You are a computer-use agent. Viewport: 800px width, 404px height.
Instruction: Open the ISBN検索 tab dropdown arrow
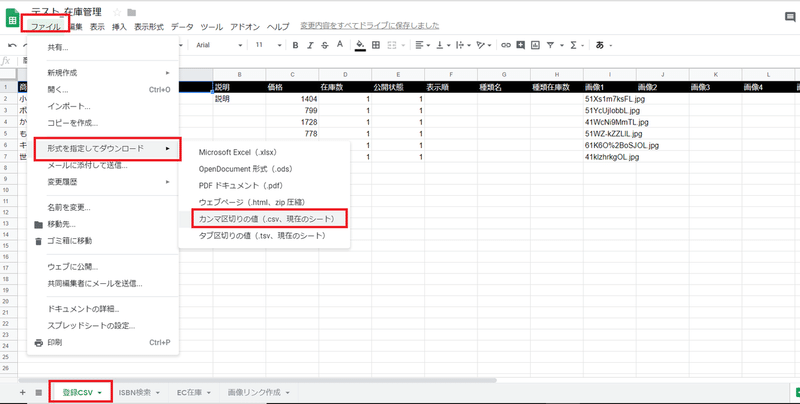pyautogui.click(x=158, y=393)
